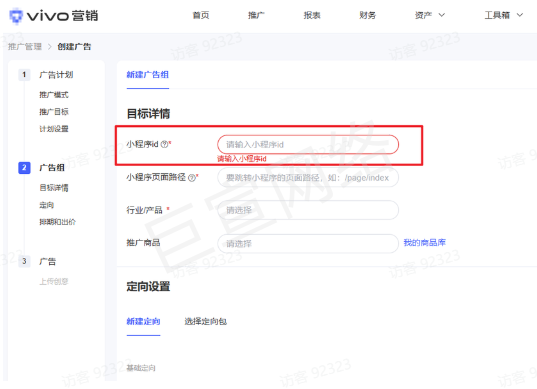Click the 定向设置 section heading
Viewport: 537px width, 389px height.
148,286
